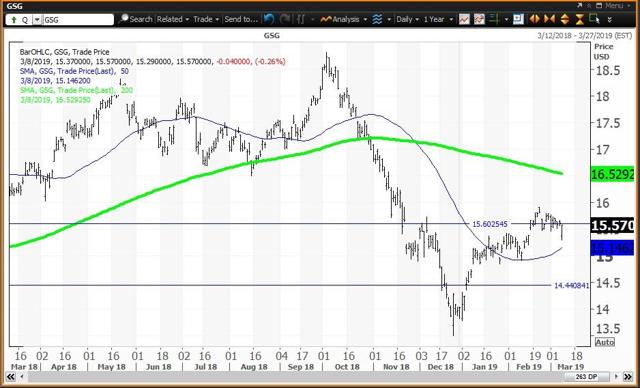The height and width of the screenshot is (388, 640).
Task: Expand the crosshair lines dropdown arrow
Action: (506, 19)
